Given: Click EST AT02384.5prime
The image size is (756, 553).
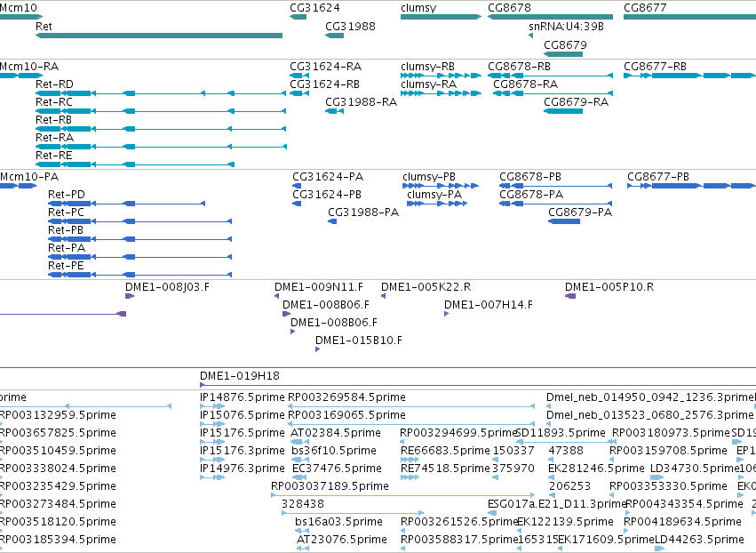Looking at the screenshot, I should coord(299,442).
